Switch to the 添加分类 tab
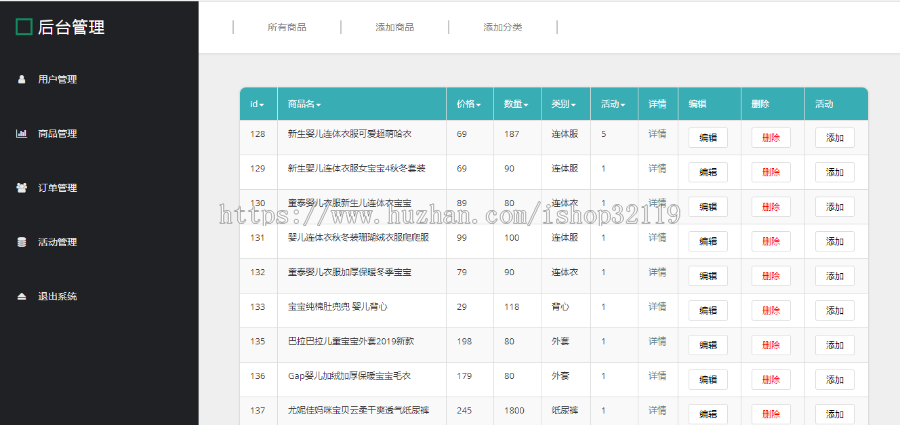Screen dimensions: 900x425 503,27
